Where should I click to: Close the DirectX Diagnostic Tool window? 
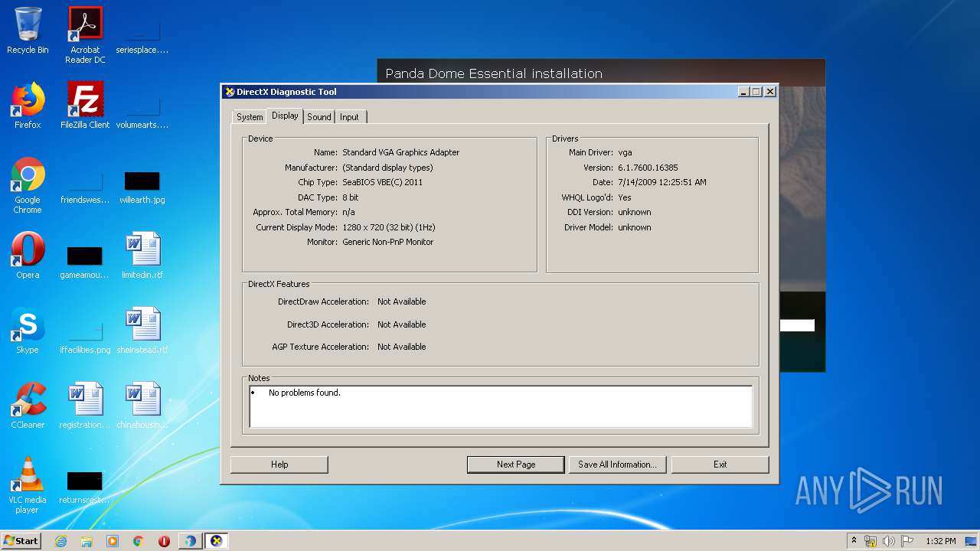770,92
